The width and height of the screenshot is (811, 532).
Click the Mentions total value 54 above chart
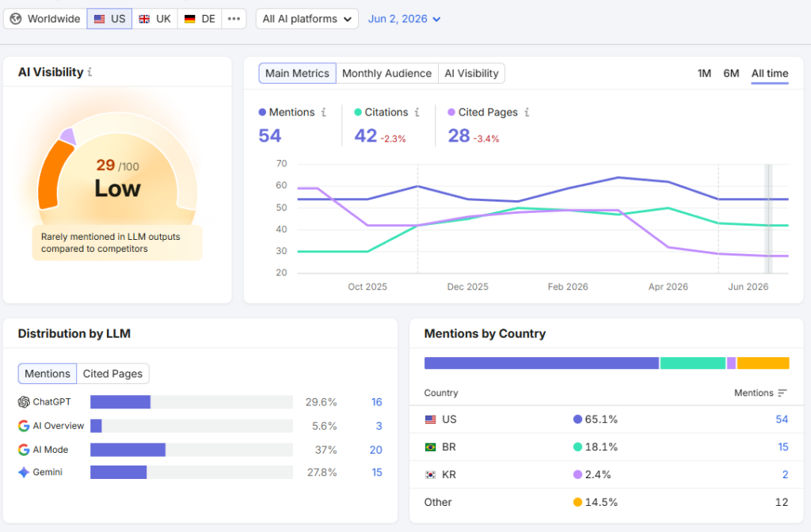point(270,135)
